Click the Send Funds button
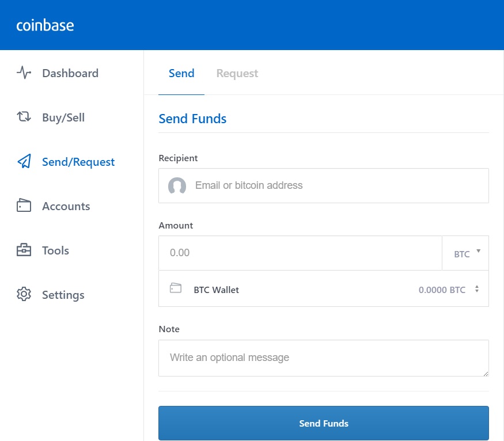 (x=324, y=423)
